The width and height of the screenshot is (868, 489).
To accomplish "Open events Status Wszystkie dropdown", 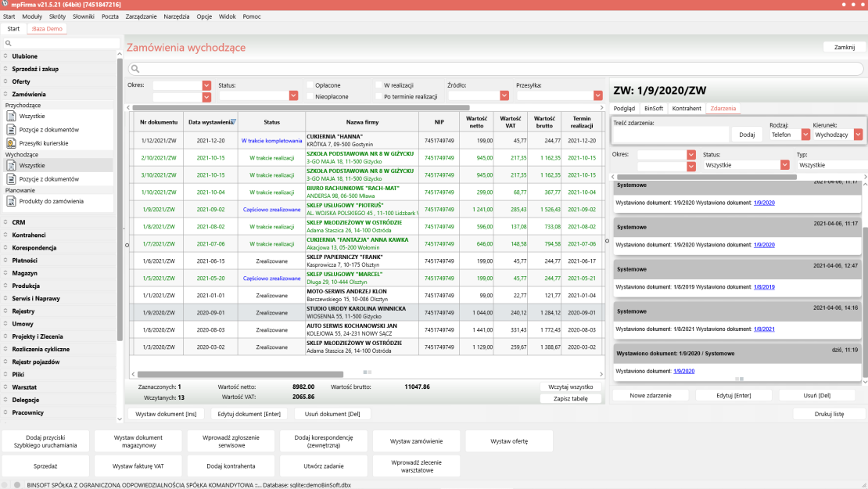I will pyautogui.click(x=784, y=165).
